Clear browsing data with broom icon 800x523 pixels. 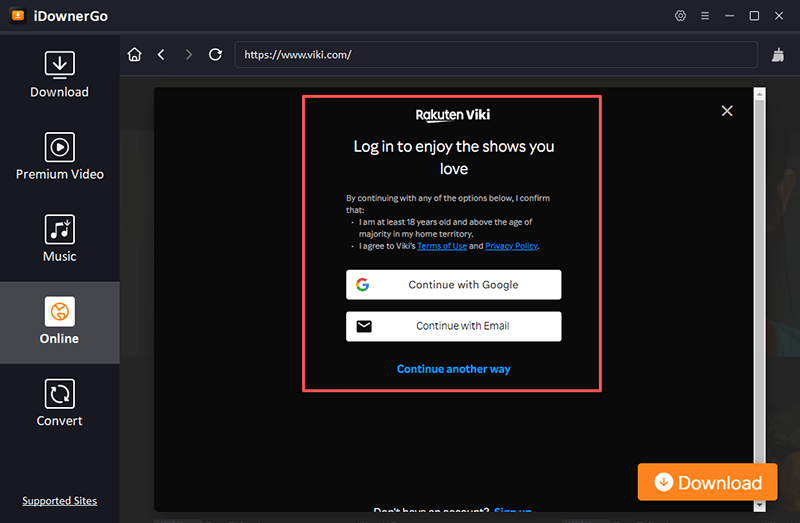[778, 55]
